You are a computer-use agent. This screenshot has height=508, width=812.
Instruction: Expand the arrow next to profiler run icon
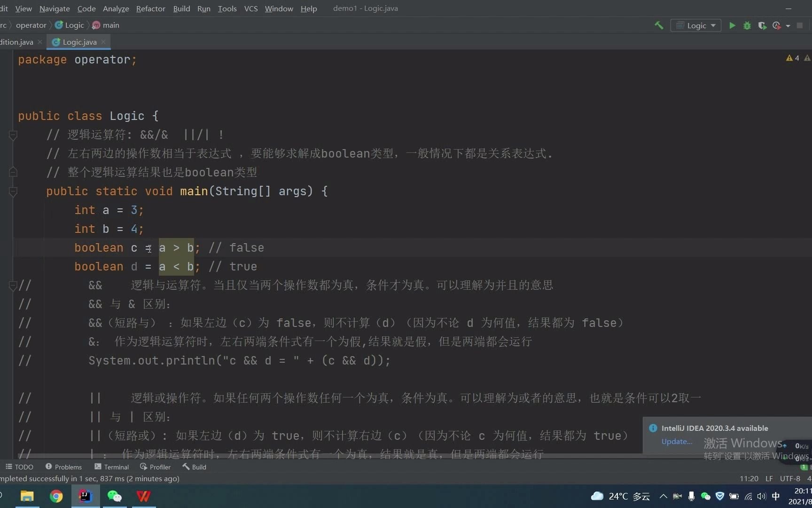pos(788,26)
